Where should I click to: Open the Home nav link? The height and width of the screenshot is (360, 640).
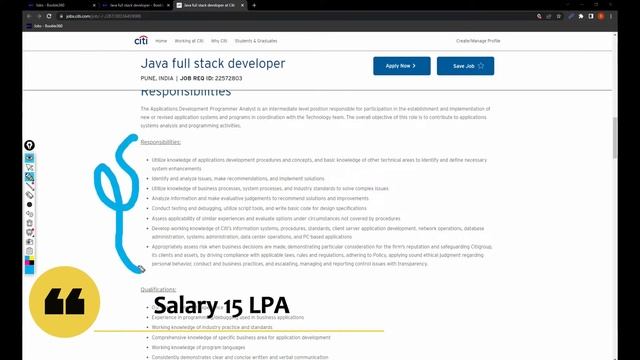[x=161, y=41]
